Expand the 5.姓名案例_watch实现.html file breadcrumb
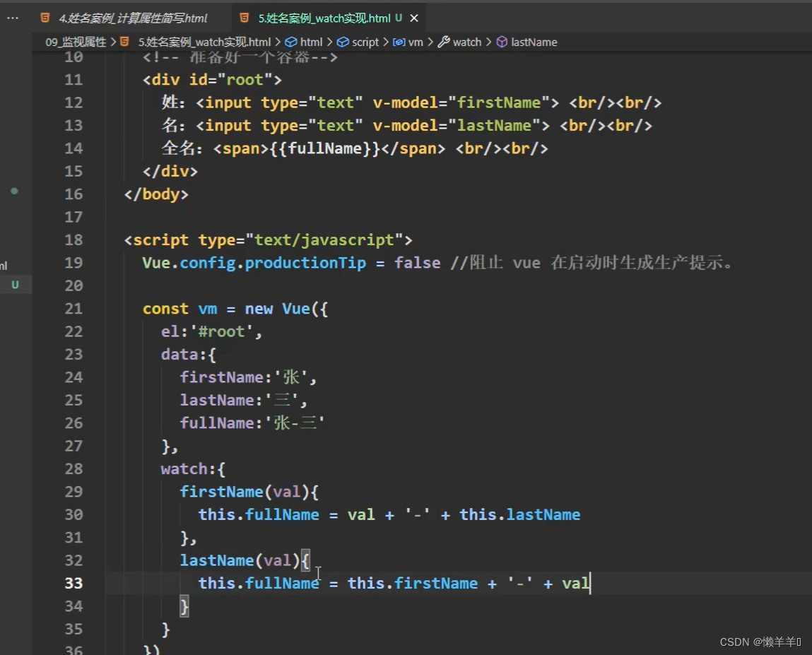The image size is (812, 655). coord(204,42)
